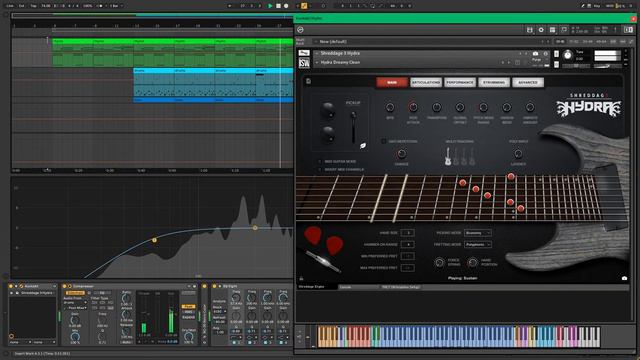
Task: Expand the Hydra Dreamy Clean snapshot menu arrow
Action: pyautogui.click(x=317, y=62)
